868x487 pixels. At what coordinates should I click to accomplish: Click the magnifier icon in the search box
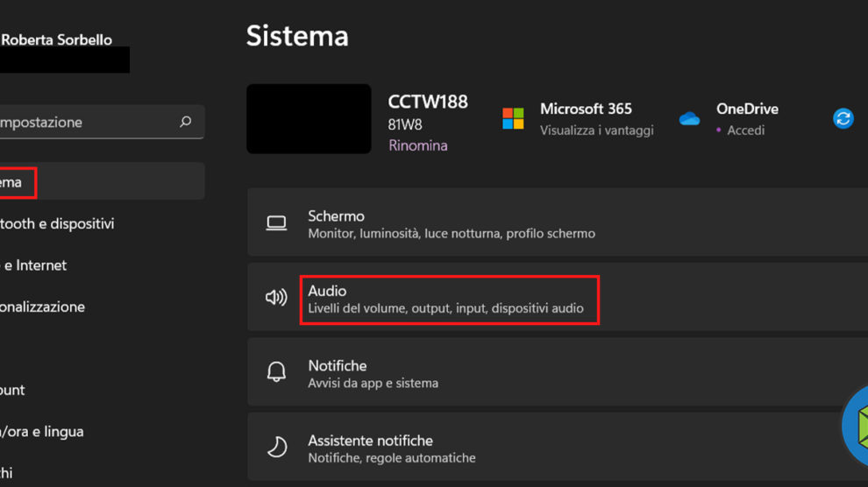pos(185,122)
